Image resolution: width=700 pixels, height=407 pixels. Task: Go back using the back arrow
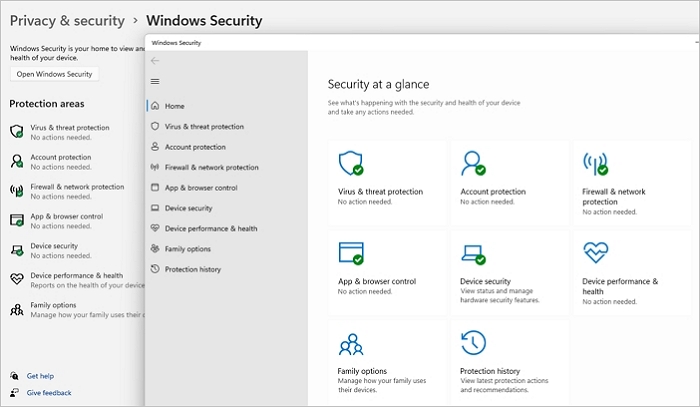(x=154, y=61)
